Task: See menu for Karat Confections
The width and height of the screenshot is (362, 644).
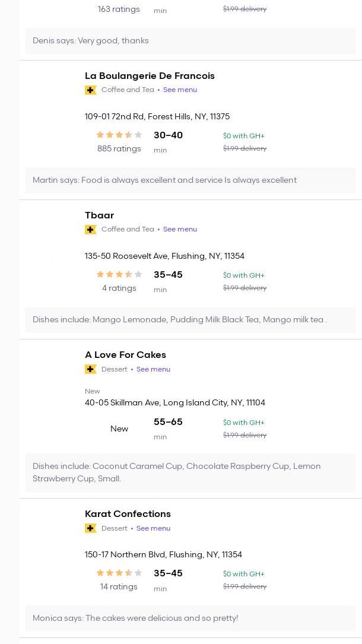Action: coord(153,528)
